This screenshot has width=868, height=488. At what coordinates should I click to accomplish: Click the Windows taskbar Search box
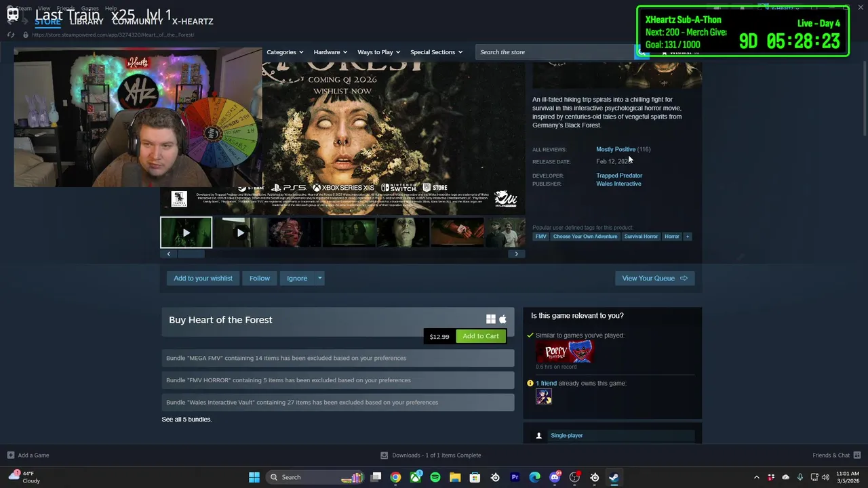[x=316, y=477]
